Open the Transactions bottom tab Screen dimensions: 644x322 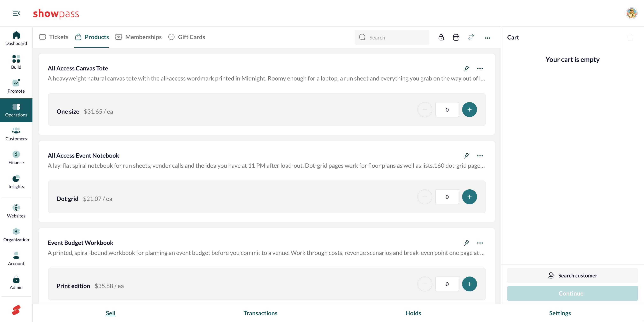click(x=260, y=313)
